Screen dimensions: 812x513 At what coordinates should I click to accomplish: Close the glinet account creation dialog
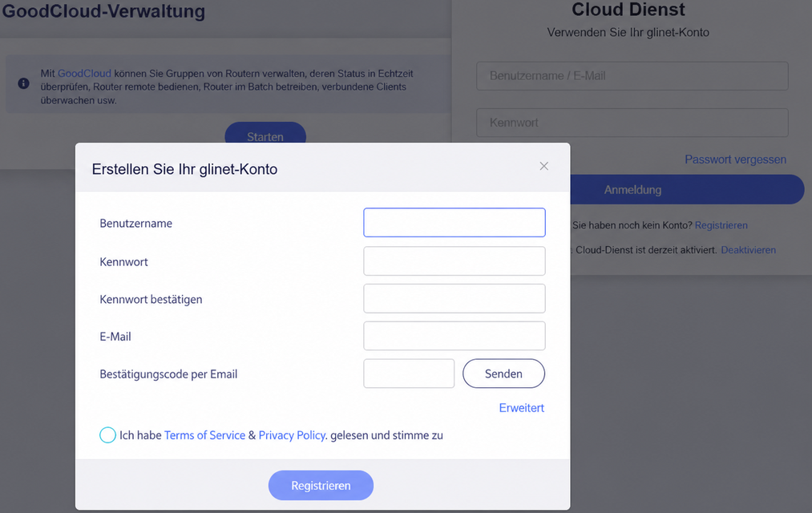pos(543,166)
